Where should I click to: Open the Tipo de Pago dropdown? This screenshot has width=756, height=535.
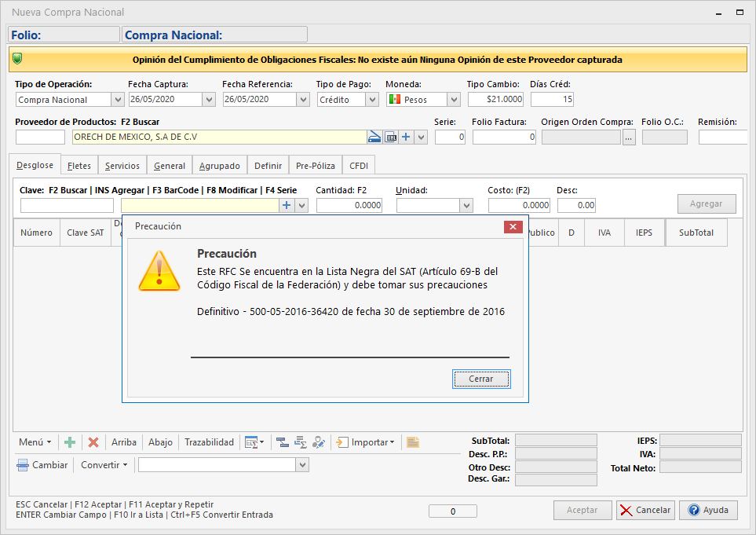tap(372, 100)
